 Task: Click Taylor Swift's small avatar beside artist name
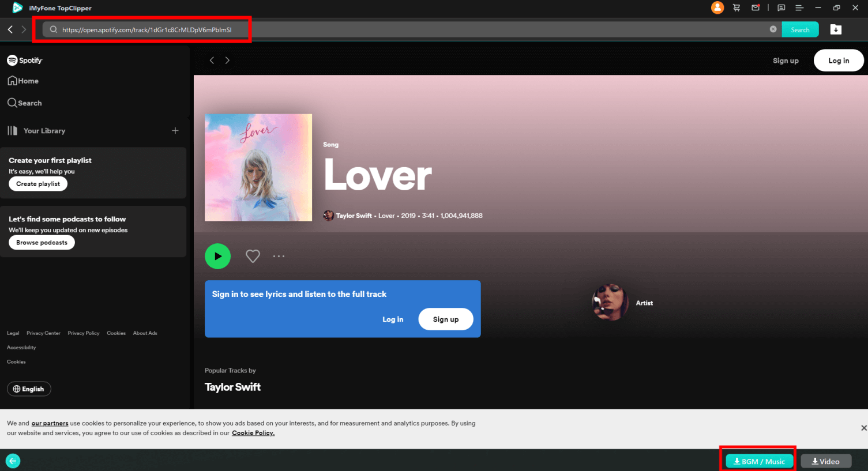328,216
